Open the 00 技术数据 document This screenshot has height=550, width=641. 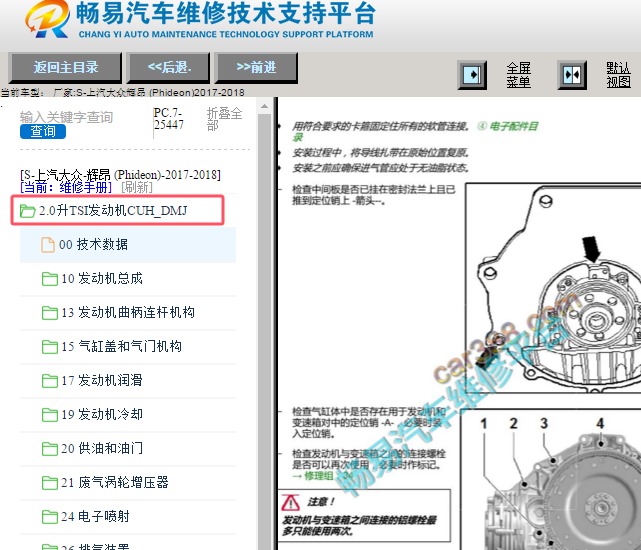[128, 245]
